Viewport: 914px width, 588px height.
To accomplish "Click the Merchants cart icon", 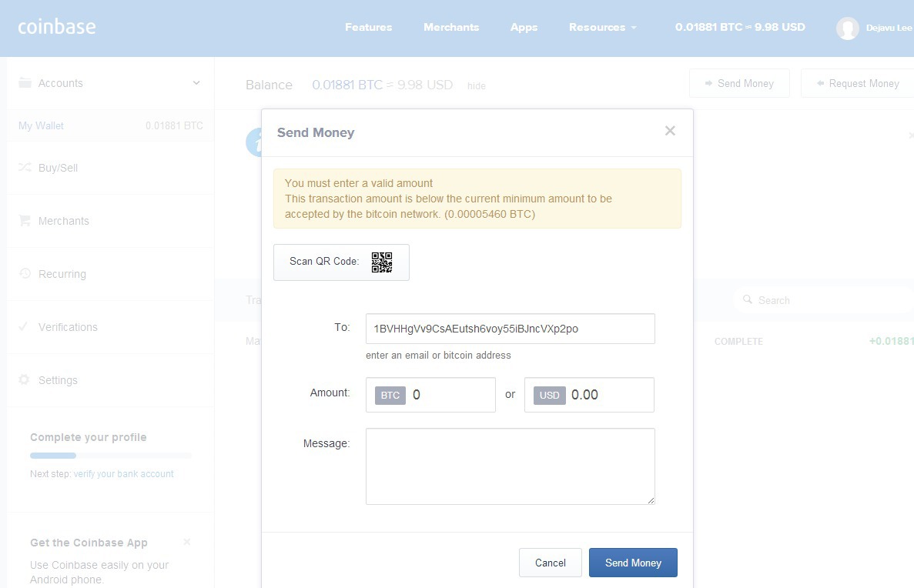I will 25,220.
